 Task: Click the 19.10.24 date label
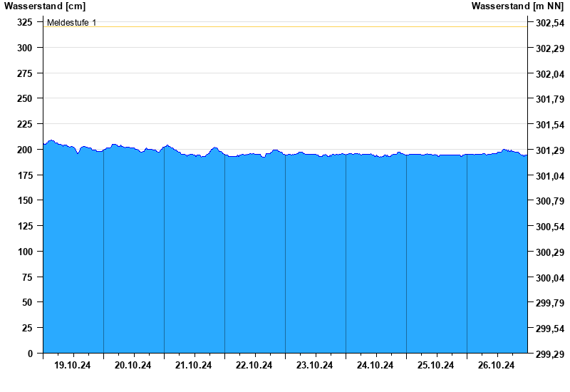click(73, 365)
